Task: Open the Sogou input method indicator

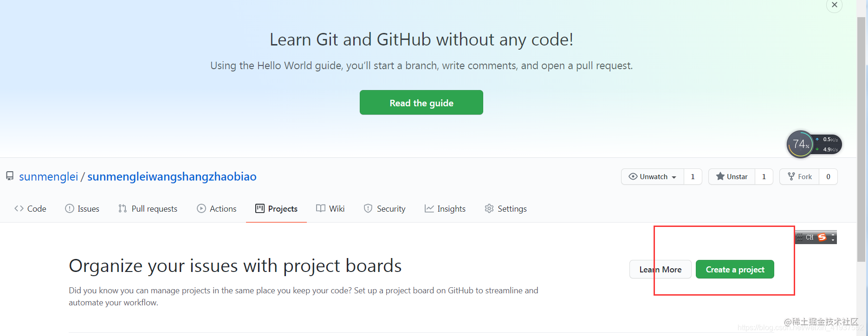Action: coord(822,237)
